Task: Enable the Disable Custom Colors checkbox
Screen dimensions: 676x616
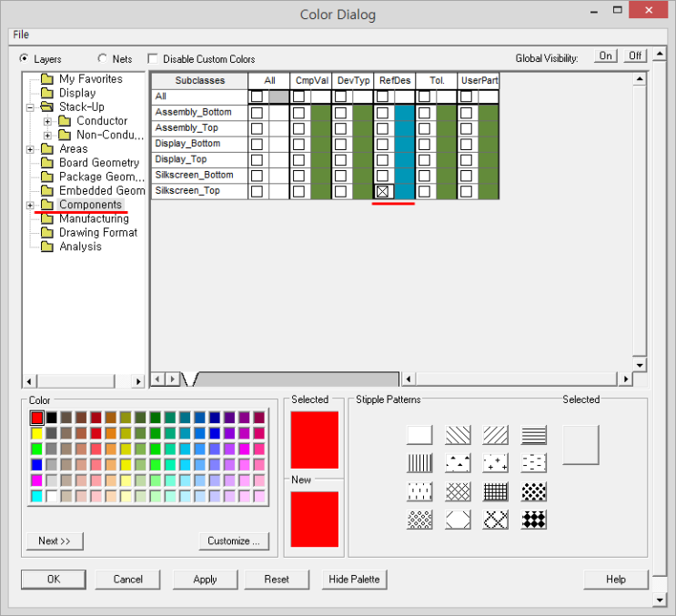Action: point(153,58)
